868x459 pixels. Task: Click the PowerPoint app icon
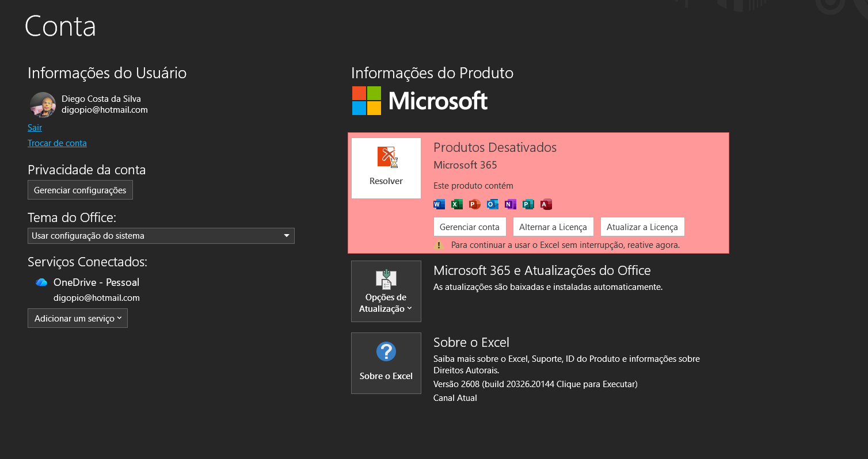click(x=475, y=204)
